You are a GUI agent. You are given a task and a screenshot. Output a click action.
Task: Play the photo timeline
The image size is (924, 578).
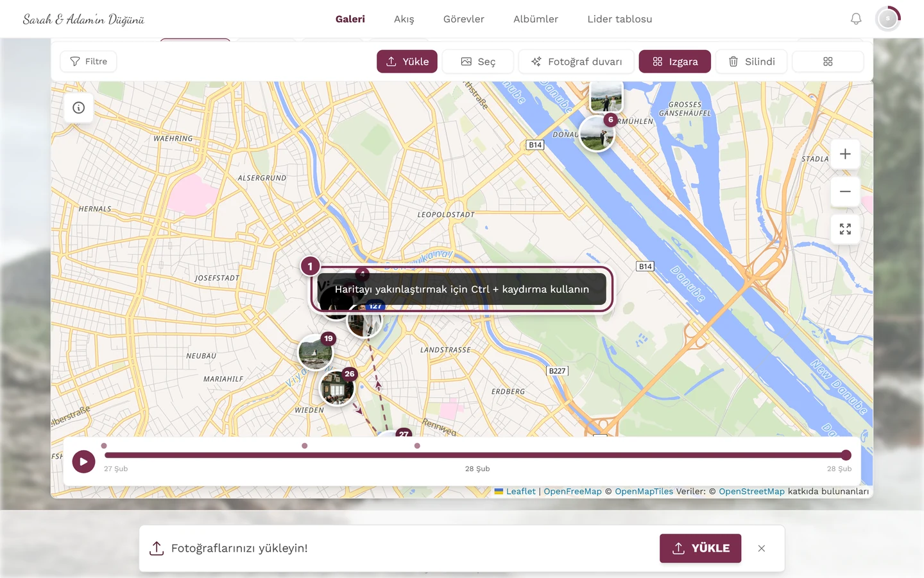[83, 461]
